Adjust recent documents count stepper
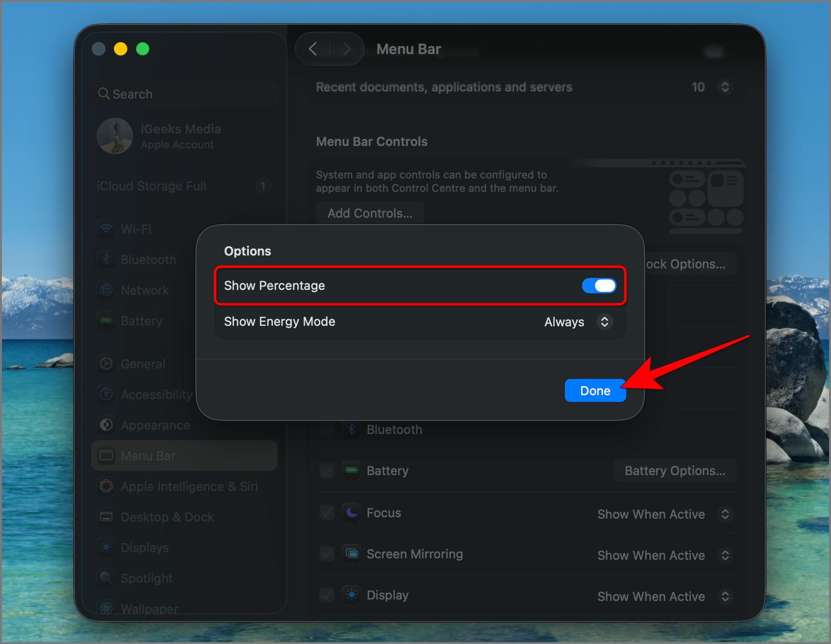This screenshot has width=831, height=644. click(x=725, y=87)
